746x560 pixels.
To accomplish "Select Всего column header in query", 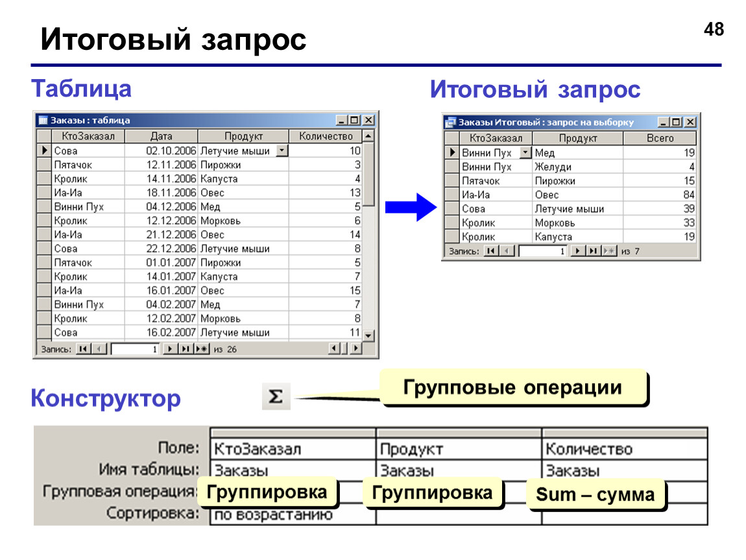I will 660,138.
